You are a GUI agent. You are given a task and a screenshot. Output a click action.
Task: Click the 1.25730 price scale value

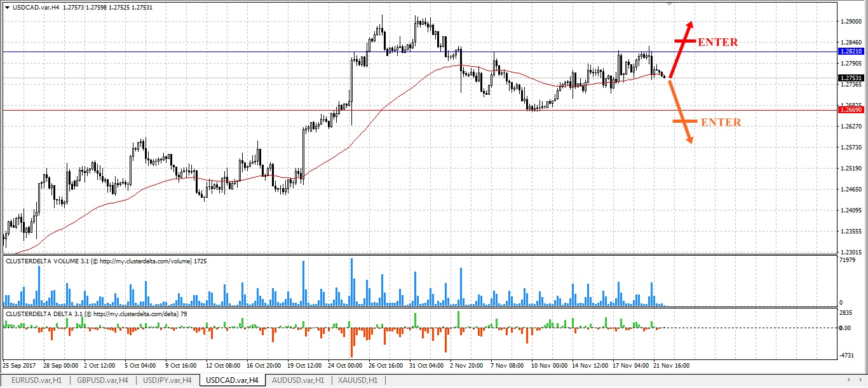(x=850, y=148)
